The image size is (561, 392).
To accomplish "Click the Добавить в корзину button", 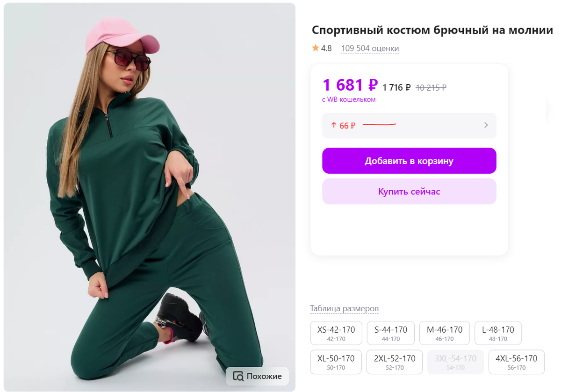I will [409, 160].
